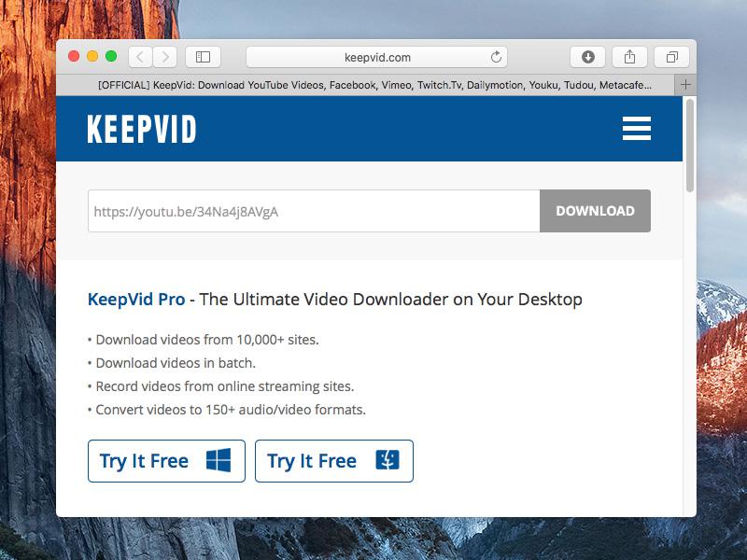Show all tabs overview button
Image resolution: width=747 pixels, height=560 pixels.
tap(671, 57)
